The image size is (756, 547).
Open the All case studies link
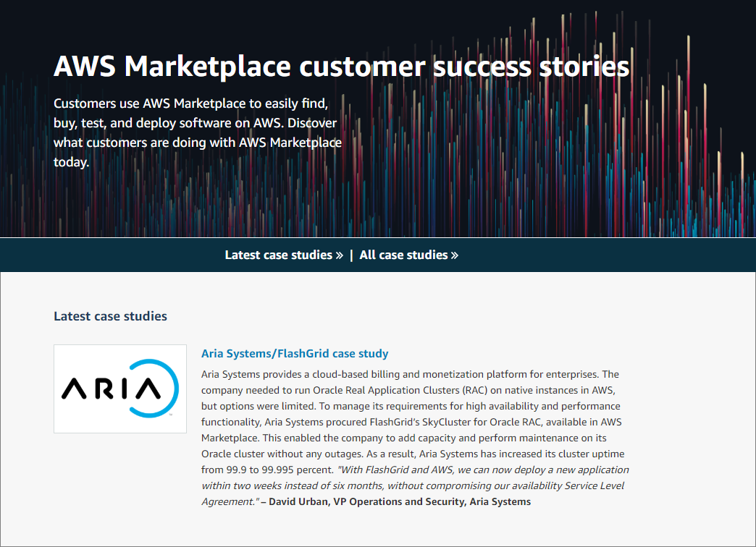pyautogui.click(x=409, y=255)
